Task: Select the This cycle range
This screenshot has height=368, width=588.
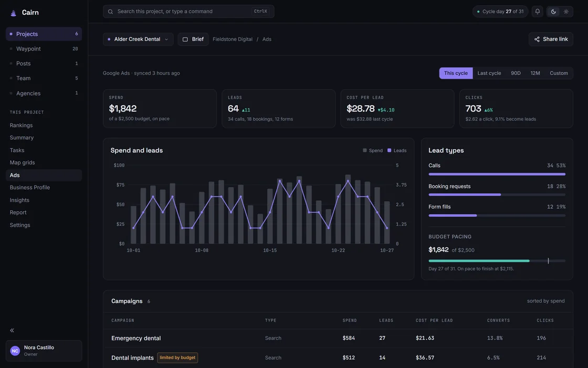Action: point(456,73)
